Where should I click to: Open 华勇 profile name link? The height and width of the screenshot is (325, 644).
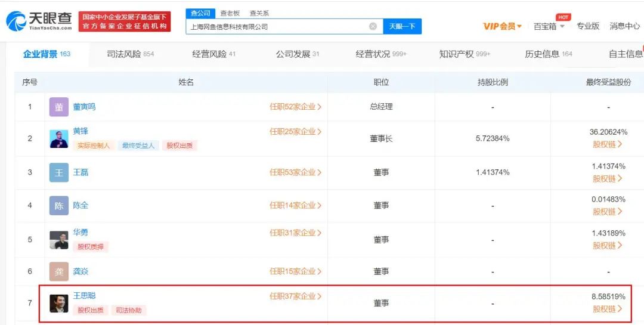click(x=80, y=233)
